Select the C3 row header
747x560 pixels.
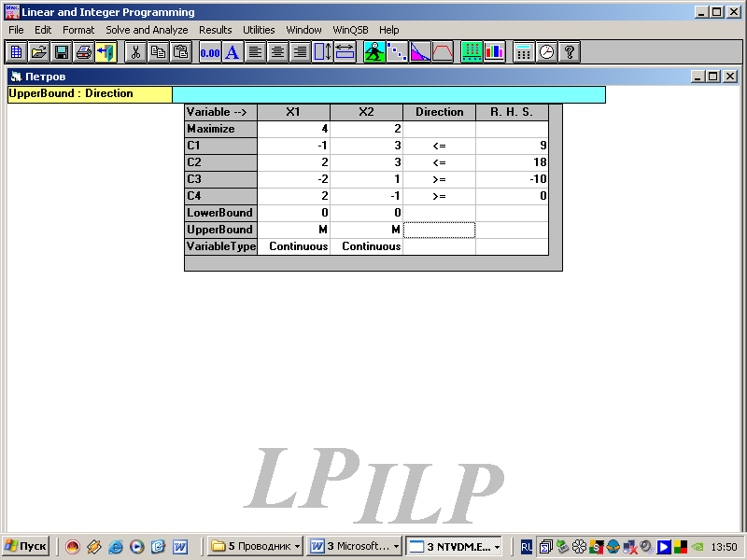tap(221, 179)
